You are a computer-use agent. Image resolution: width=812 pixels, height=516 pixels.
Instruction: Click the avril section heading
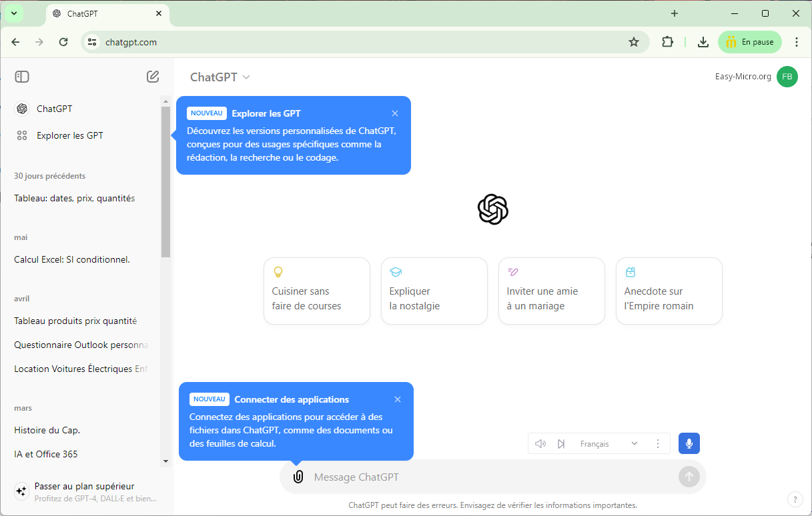22,299
